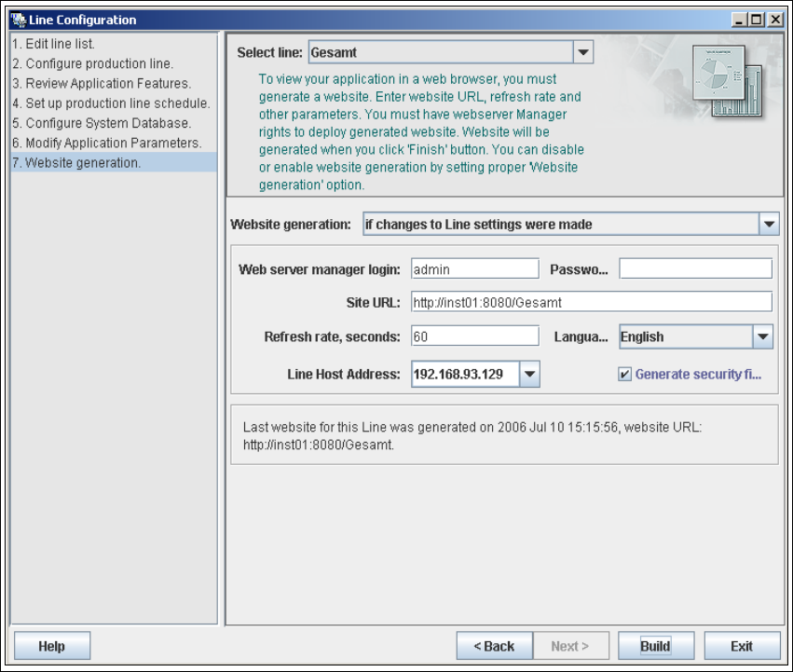This screenshot has width=793, height=672.
Task: Open the Language dropdown arrow
Action: click(x=762, y=336)
